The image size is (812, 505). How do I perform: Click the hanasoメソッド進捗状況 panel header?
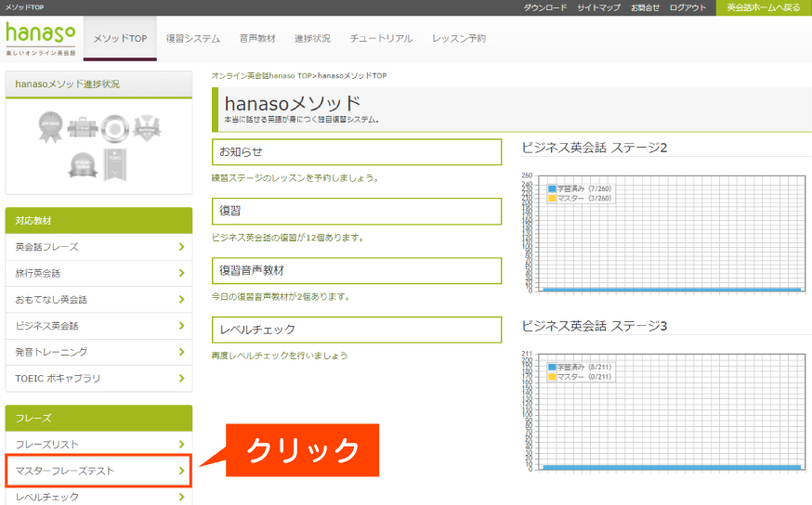pyautogui.click(x=98, y=84)
